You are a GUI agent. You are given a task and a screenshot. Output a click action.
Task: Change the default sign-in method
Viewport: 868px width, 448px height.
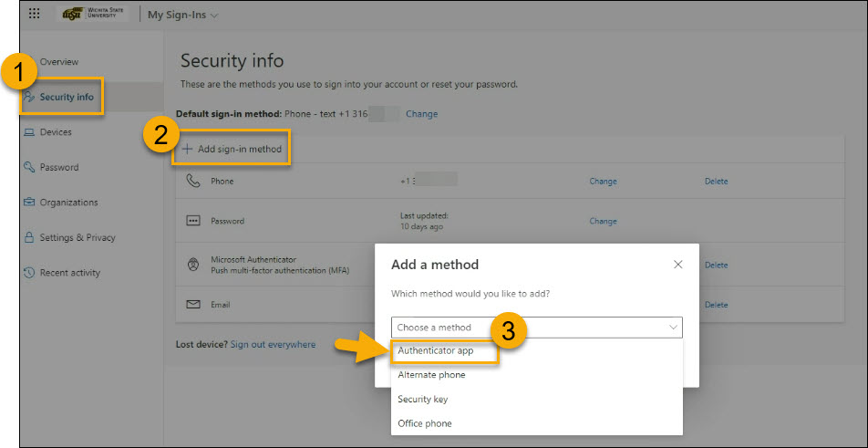422,114
